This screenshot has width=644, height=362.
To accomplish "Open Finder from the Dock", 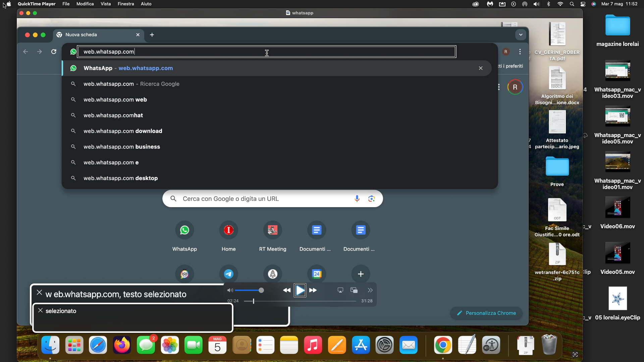I will click(x=50, y=345).
